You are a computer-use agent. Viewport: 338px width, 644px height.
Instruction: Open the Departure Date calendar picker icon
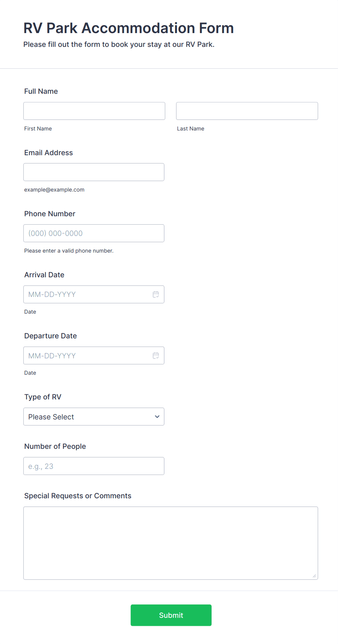coord(156,355)
